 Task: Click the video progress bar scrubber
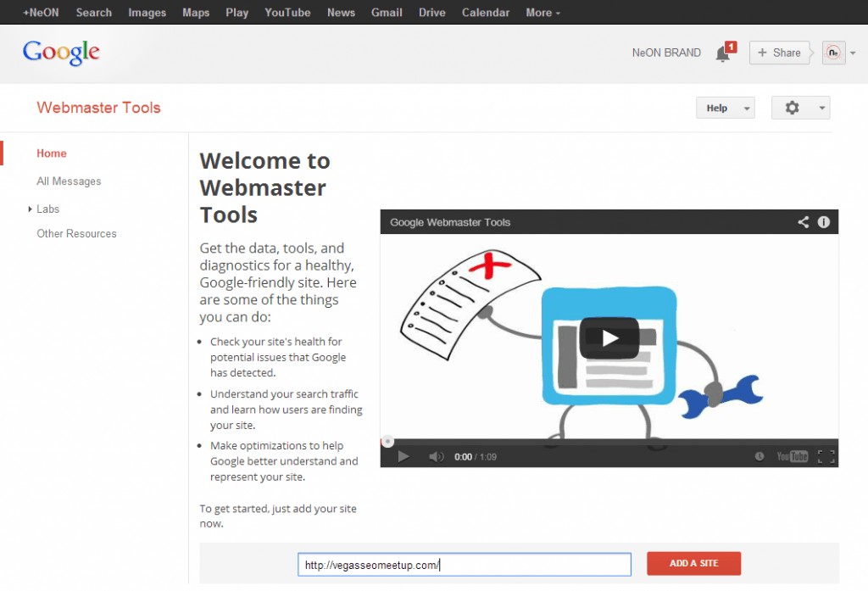click(388, 442)
